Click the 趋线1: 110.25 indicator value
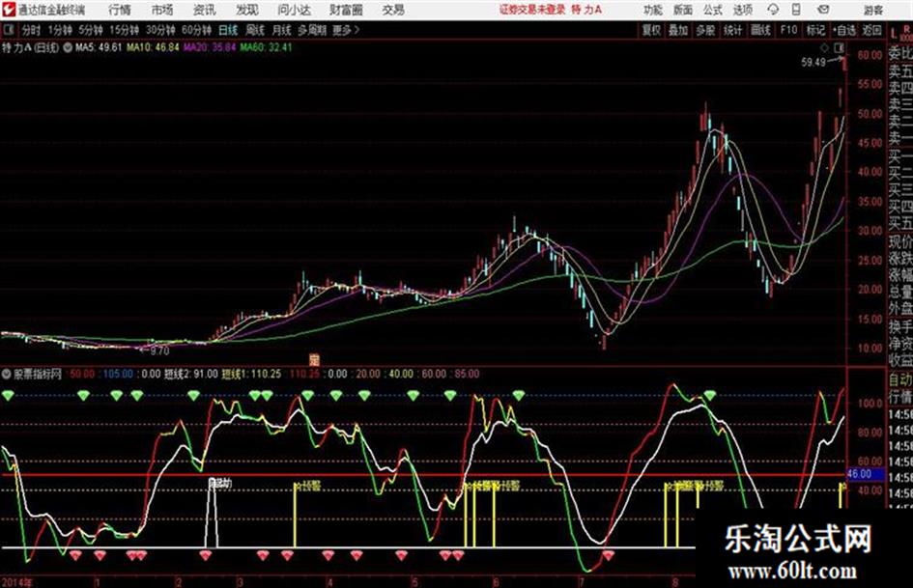This screenshot has height=588, width=913. coord(251,374)
